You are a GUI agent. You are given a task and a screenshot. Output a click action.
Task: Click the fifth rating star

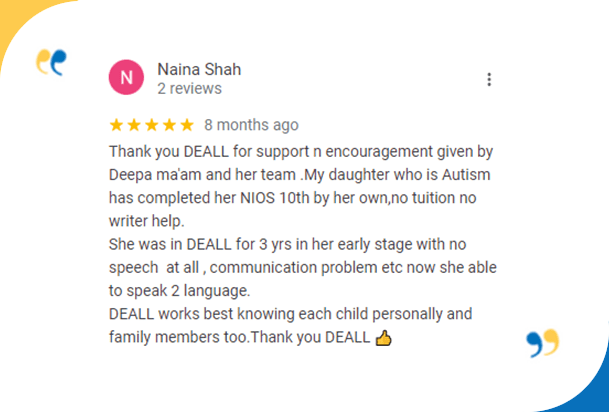click(185, 125)
